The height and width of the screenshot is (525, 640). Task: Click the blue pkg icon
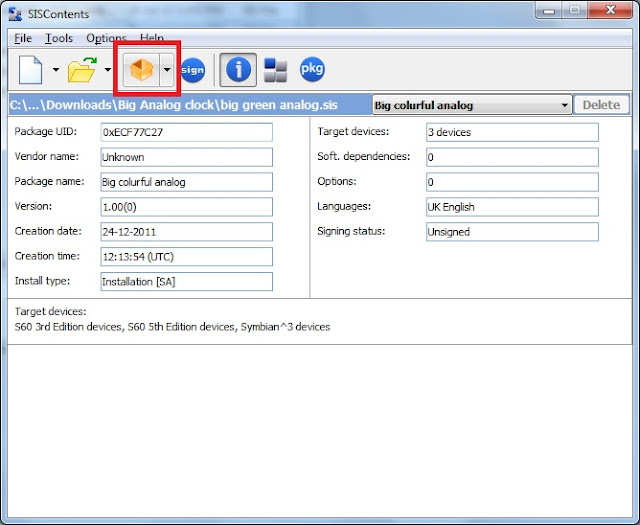tap(312, 69)
